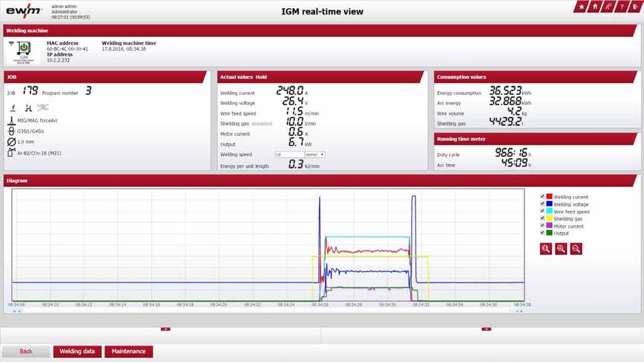The image size is (644, 362).
Task: Uncheck Motor current series
Action: (542, 226)
